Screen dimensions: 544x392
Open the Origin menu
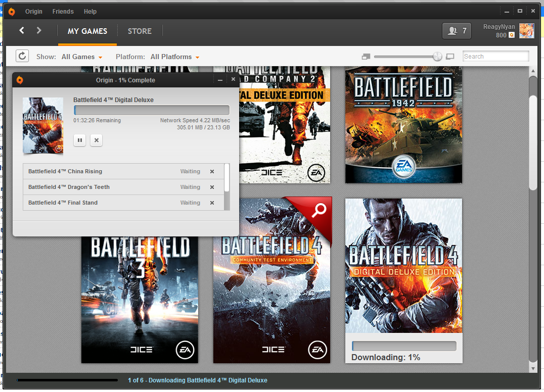34,12
